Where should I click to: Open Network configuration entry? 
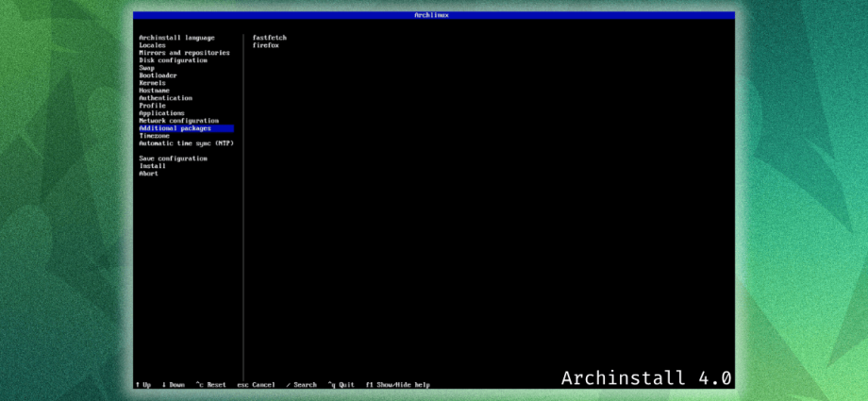[179, 121]
